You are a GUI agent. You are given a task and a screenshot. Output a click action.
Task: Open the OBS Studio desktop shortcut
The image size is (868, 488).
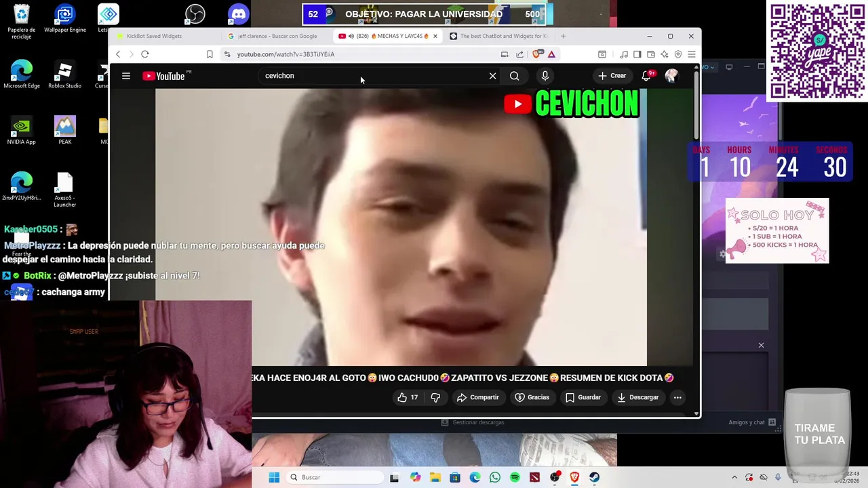[195, 14]
